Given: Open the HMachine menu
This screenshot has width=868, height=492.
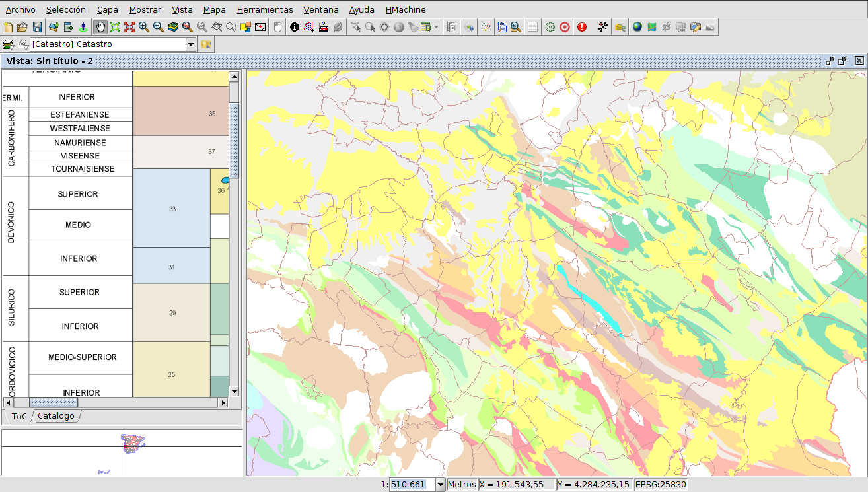Looking at the screenshot, I should tap(405, 10).
